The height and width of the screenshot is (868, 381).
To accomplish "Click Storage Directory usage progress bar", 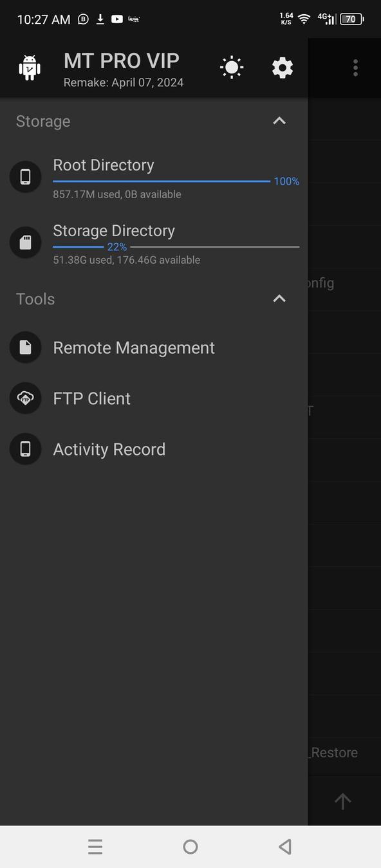I will tap(176, 247).
